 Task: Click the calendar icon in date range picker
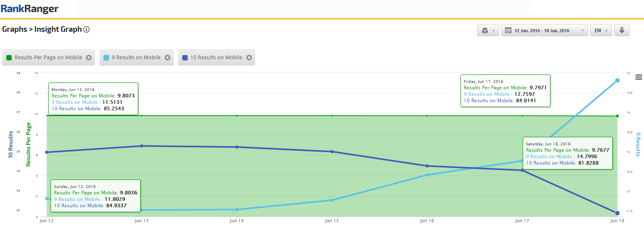tap(508, 31)
